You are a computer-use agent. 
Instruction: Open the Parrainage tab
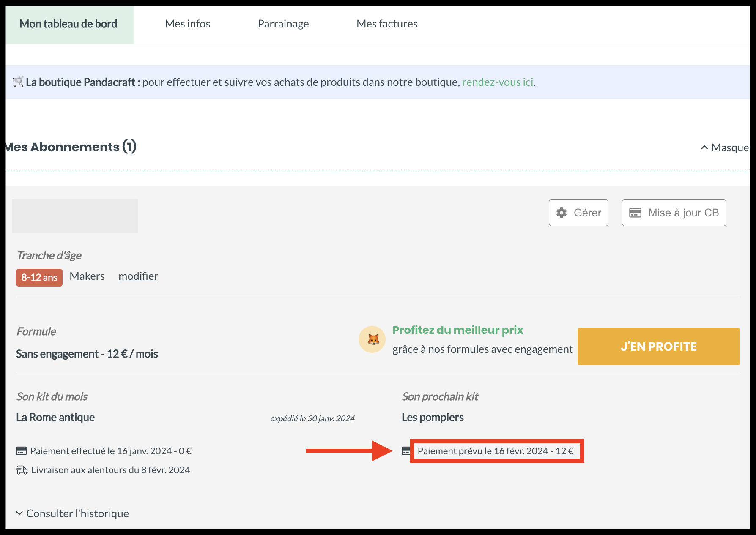tap(283, 24)
